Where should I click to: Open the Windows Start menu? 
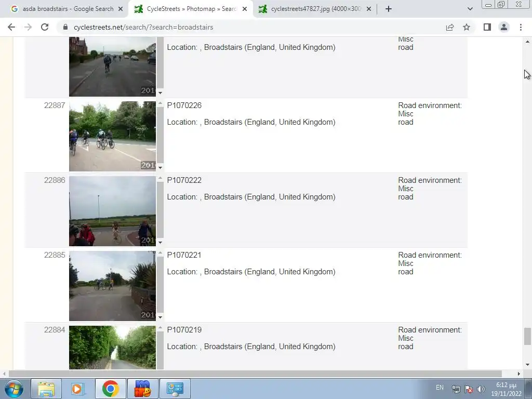click(14, 389)
